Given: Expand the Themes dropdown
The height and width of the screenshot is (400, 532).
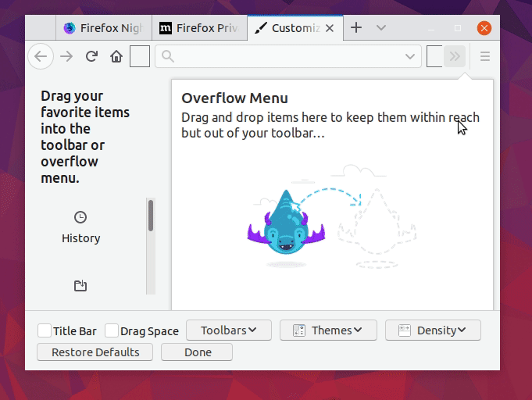Looking at the screenshot, I should point(328,330).
